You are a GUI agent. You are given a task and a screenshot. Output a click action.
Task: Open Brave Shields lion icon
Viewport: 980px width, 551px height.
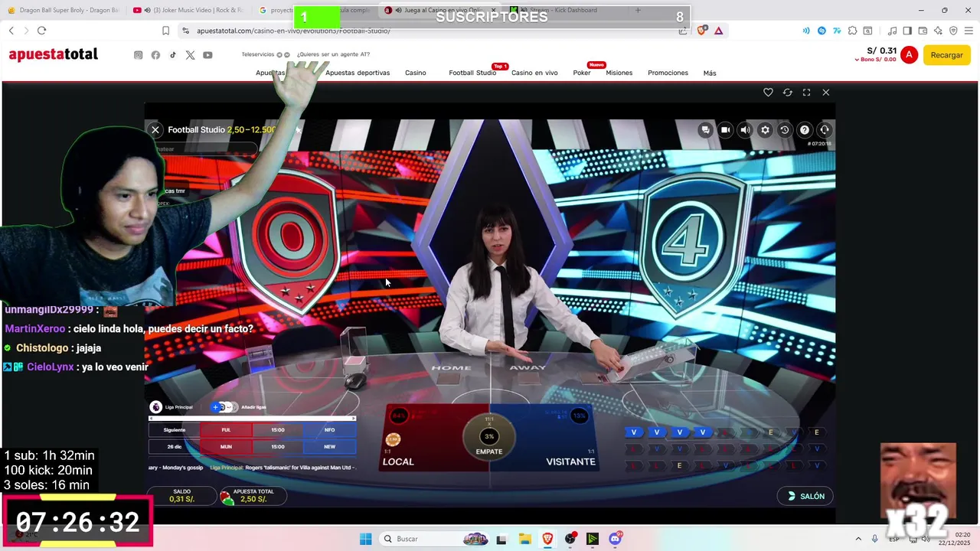tap(701, 31)
